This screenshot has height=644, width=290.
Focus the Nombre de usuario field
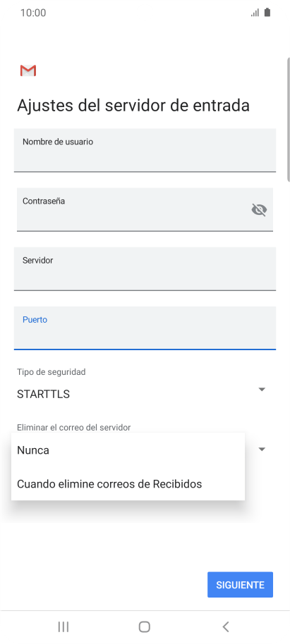click(x=145, y=150)
